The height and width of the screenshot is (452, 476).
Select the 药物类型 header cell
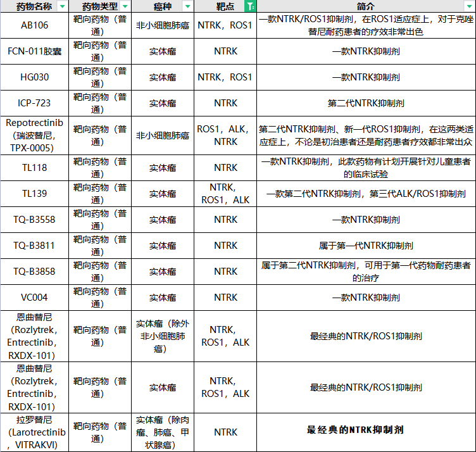100,6
